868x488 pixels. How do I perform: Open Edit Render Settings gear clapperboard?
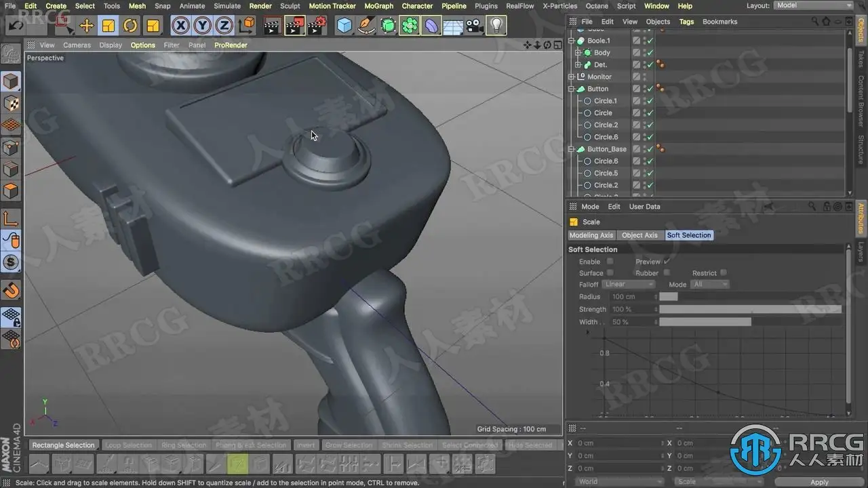pos(317,26)
